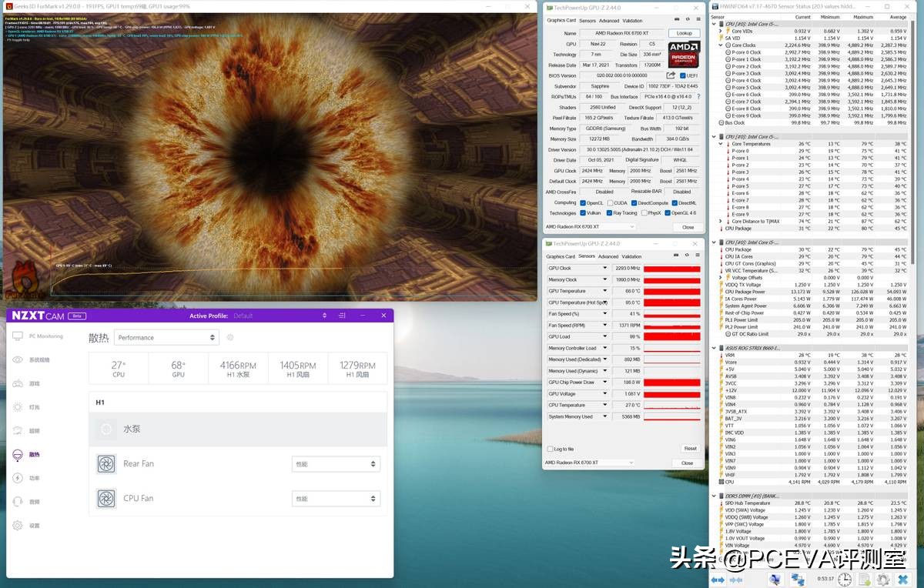
Task: Enable the CUDA checkbox under Computing
Action: (x=612, y=202)
